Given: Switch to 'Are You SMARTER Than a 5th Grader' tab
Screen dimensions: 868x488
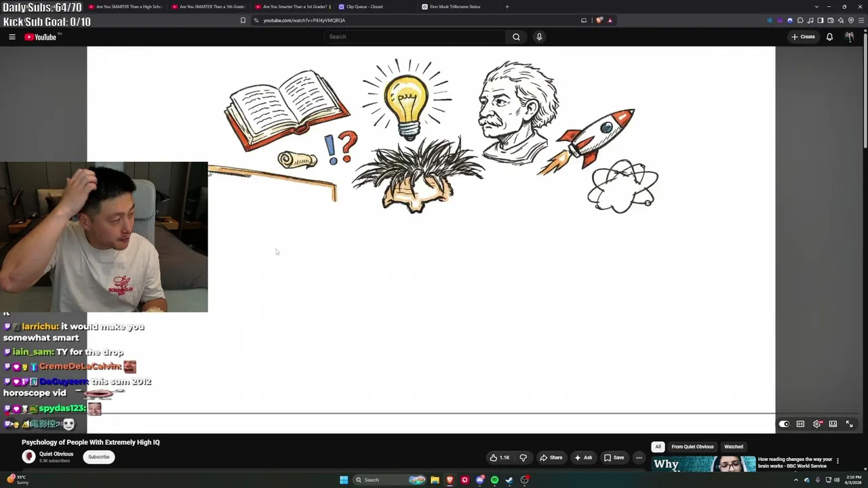Looking at the screenshot, I should coord(208,7).
